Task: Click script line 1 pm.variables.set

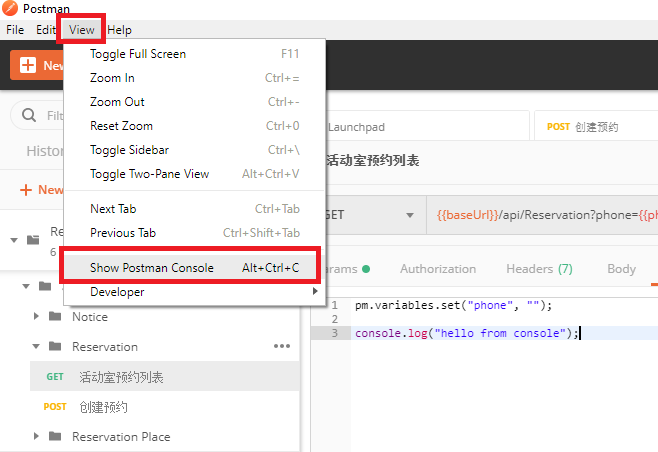Action: click(453, 305)
